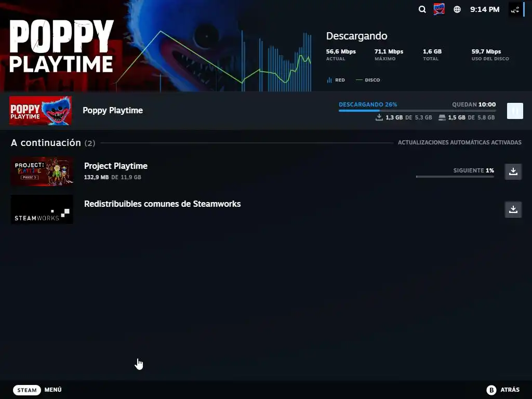Click the A continuación (2) heading
Image resolution: width=532 pixels, height=399 pixels.
(53, 143)
